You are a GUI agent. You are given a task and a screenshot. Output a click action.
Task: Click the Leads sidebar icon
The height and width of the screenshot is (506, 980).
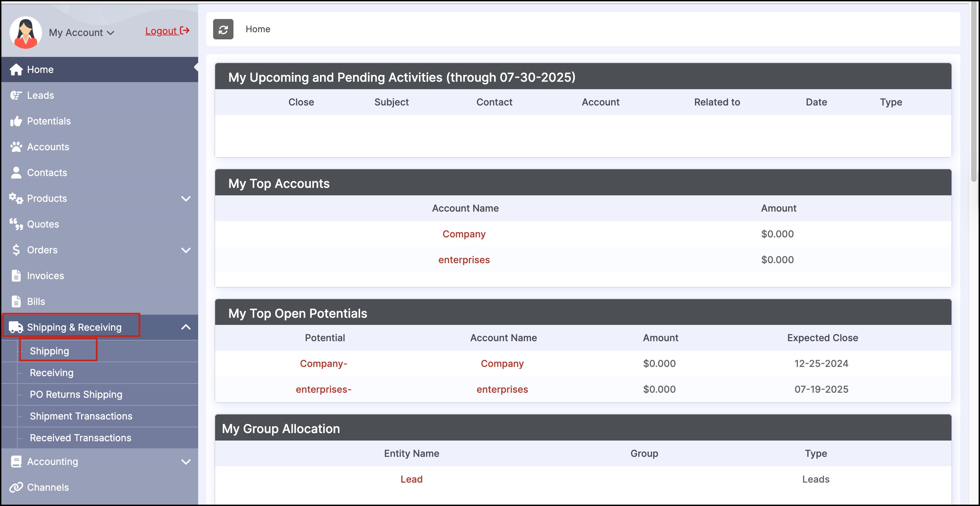16,95
